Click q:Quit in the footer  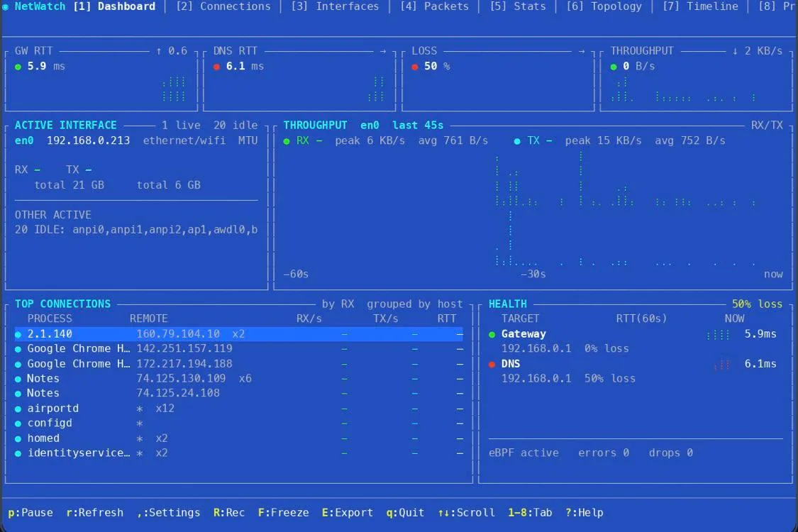(x=405, y=513)
